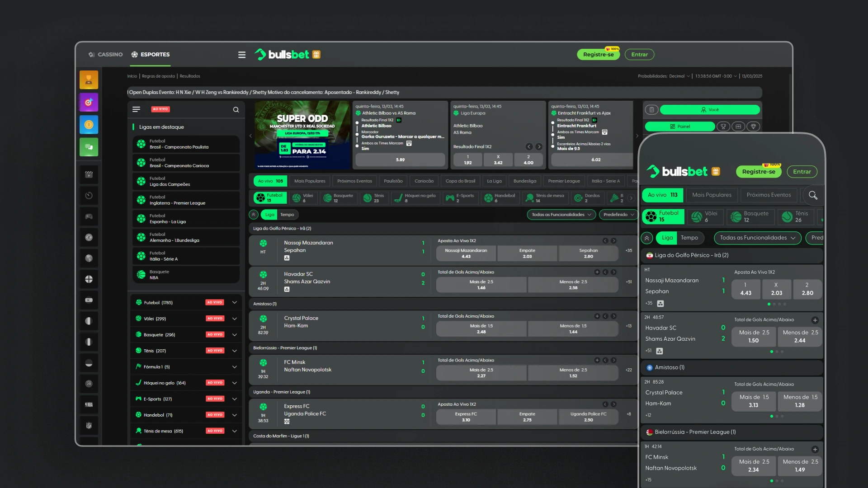
Task: Open the search icon in Ligas panel
Action: [x=236, y=110]
